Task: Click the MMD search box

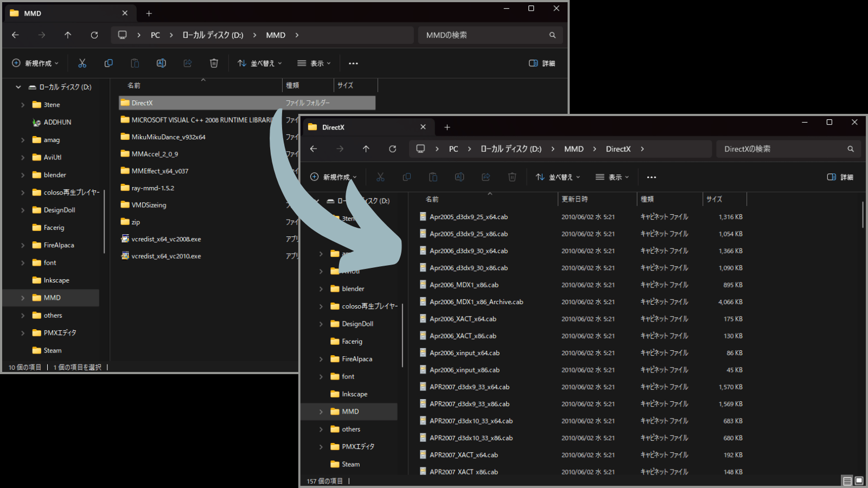Action: [x=486, y=35]
